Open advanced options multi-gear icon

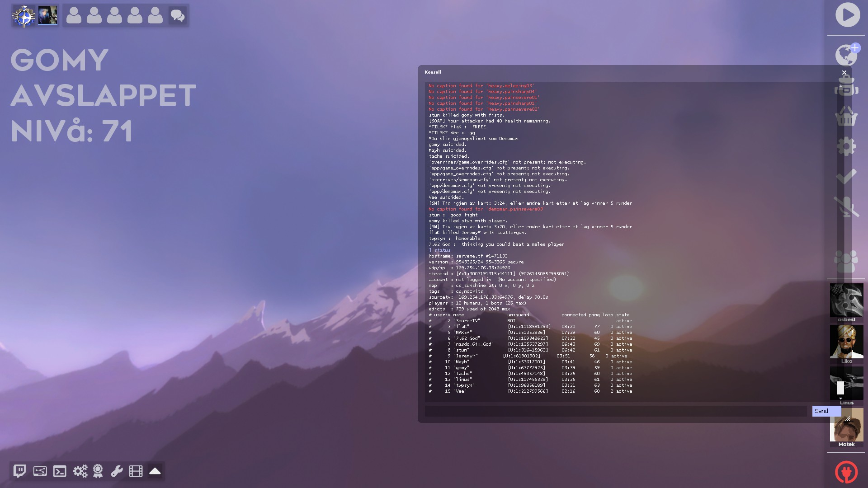point(80,471)
